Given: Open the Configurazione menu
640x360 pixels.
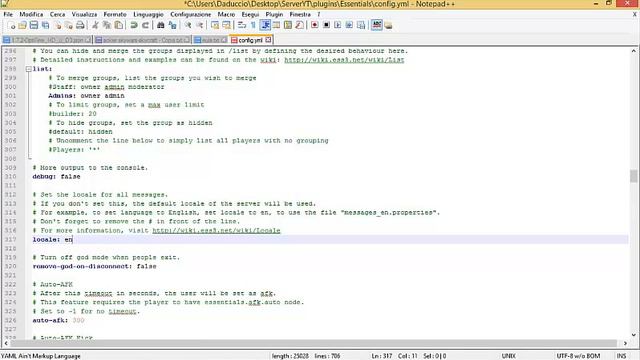Looking at the screenshot, I should pyautogui.click(x=191, y=14).
